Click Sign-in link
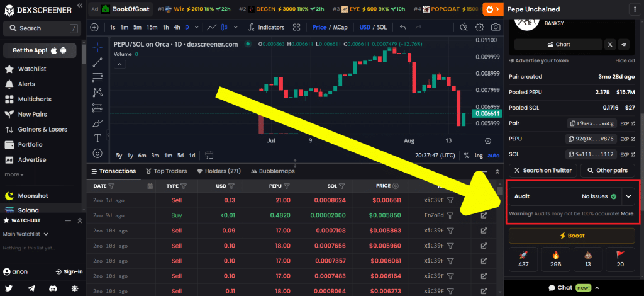Screen dimensions: 644x296 (x=69, y=271)
